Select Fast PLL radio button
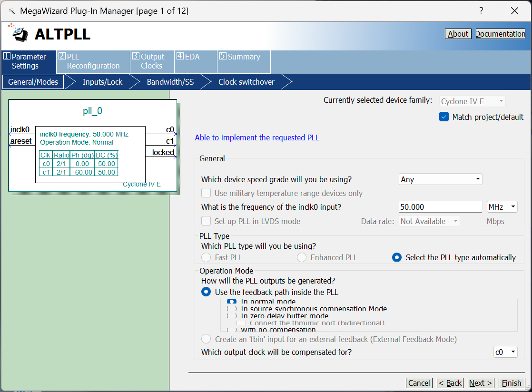This screenshot has height=392, width=532. point(206,257)
